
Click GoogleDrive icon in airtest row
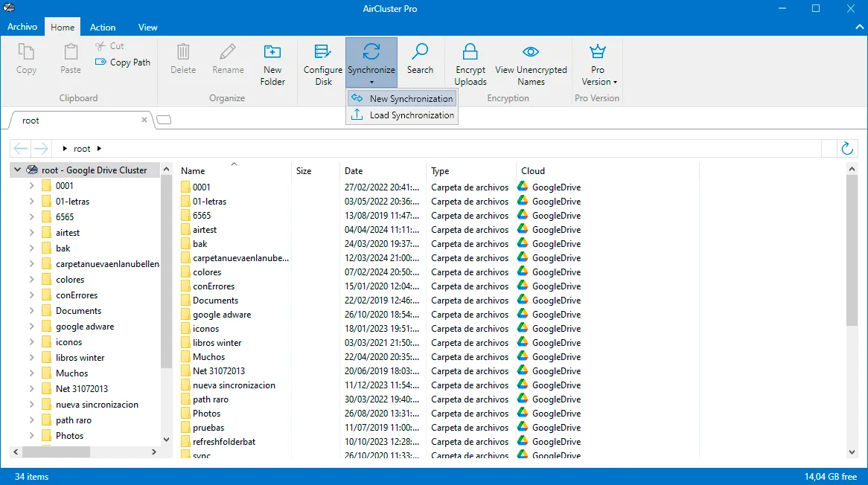tap(523, 230)
